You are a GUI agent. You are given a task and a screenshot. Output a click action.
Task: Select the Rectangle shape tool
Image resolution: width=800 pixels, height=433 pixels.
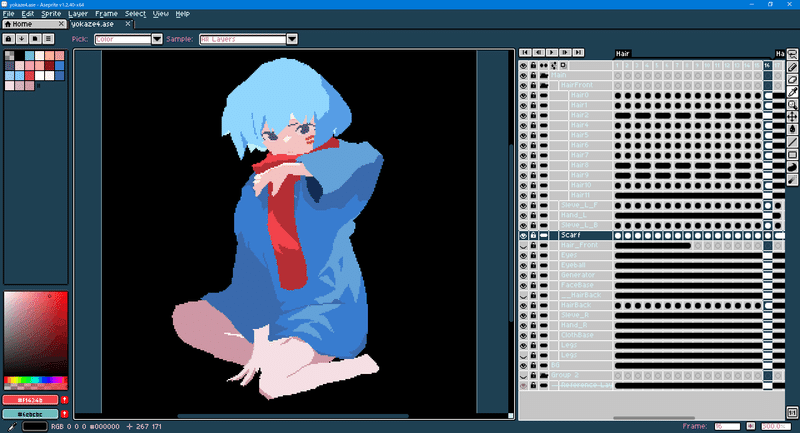click(792, 155)
